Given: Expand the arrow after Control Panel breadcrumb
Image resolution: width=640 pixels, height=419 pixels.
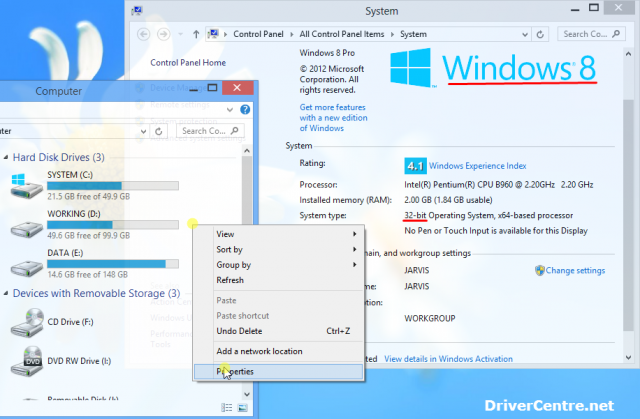Looking at the screenshot, I should 291,35.
